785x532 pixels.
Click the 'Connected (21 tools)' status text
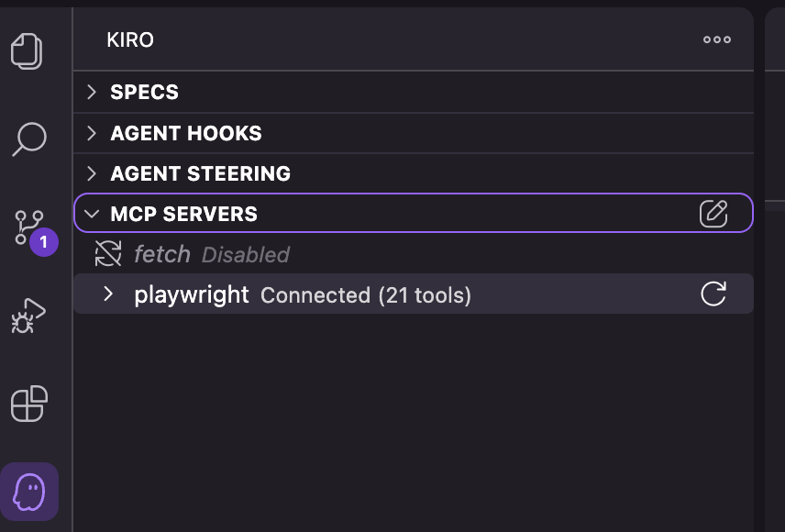pyautogui.click(x=365, y=295)
